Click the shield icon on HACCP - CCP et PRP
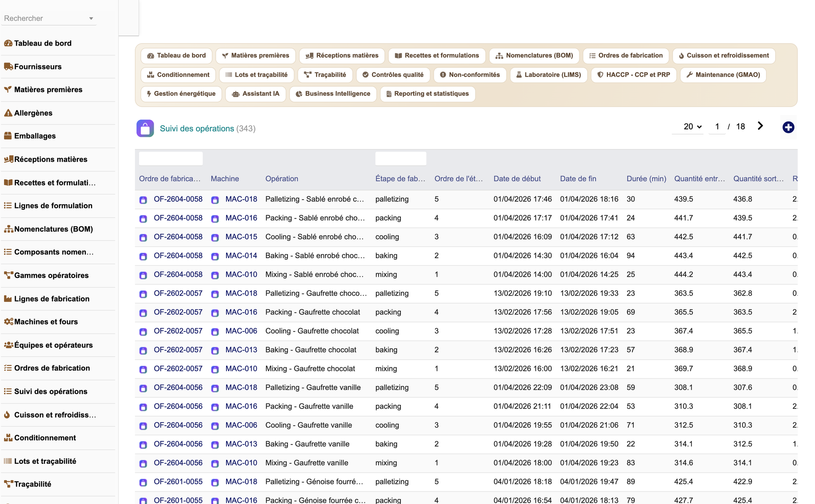The height and width of the screenshot is (504, 815). (x=600, y=75)
